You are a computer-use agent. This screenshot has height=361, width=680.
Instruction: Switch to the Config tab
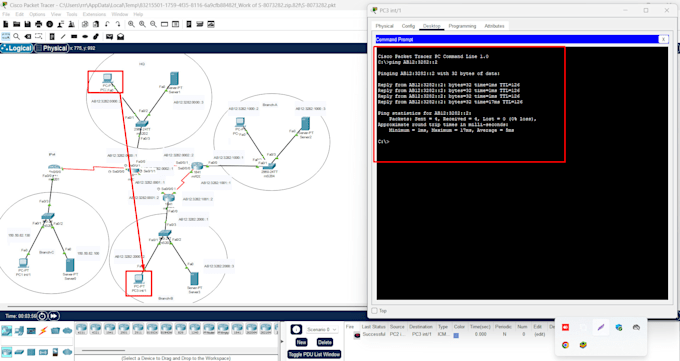408,26
